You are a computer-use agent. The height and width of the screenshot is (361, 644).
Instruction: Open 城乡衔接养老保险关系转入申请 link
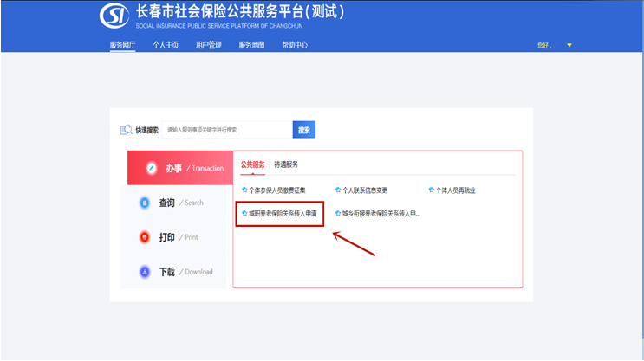point(381,213)
